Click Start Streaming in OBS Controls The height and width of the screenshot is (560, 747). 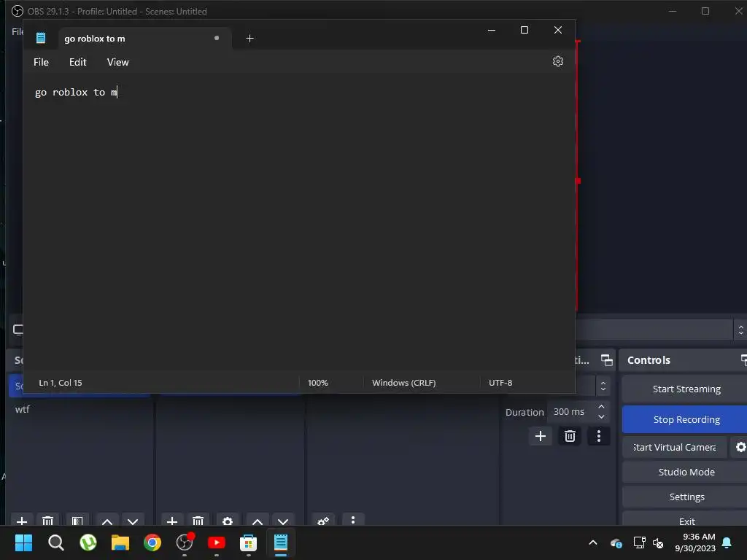click(x=686, y=389)
